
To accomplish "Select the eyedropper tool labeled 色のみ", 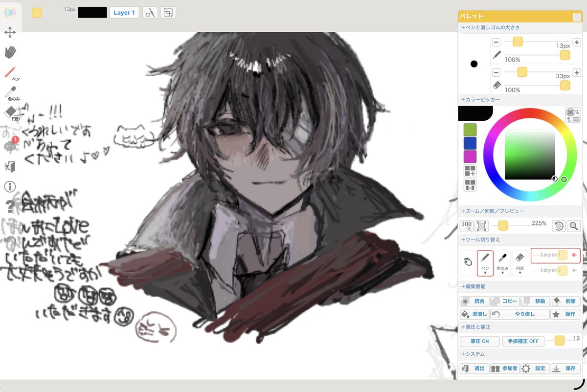I will click(11, 93).
